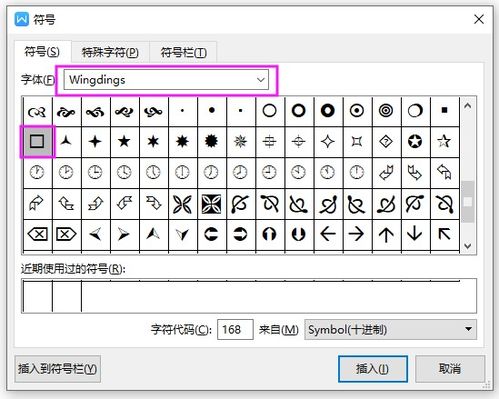Click the symbol grid scroll-down arrow

468,246
